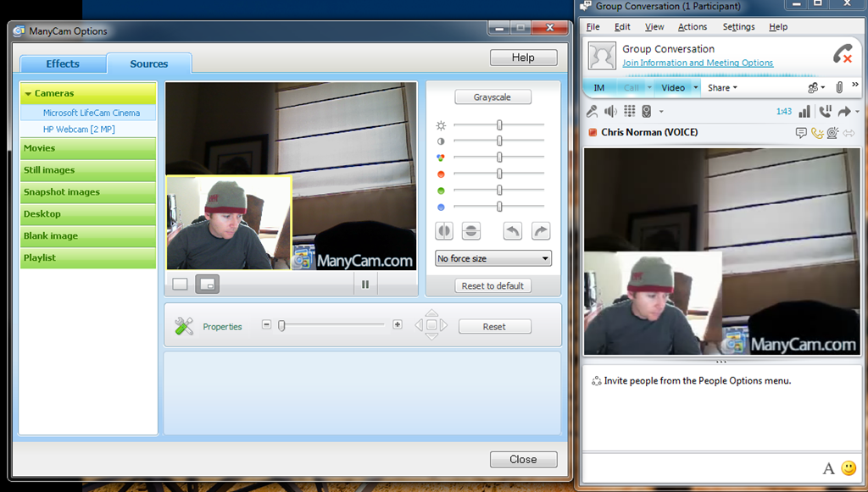Click Reset to default button
This screenshot has height=492, width=868.
[492, 286]
